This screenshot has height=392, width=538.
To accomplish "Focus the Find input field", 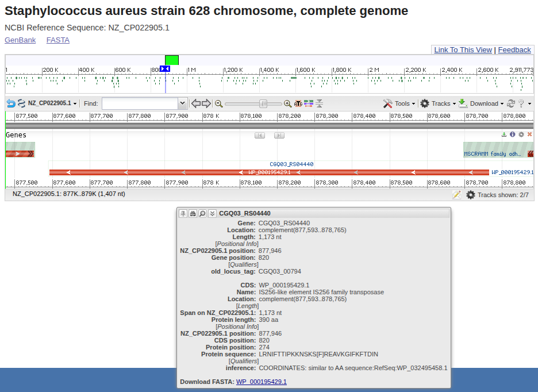I will 140,103.
